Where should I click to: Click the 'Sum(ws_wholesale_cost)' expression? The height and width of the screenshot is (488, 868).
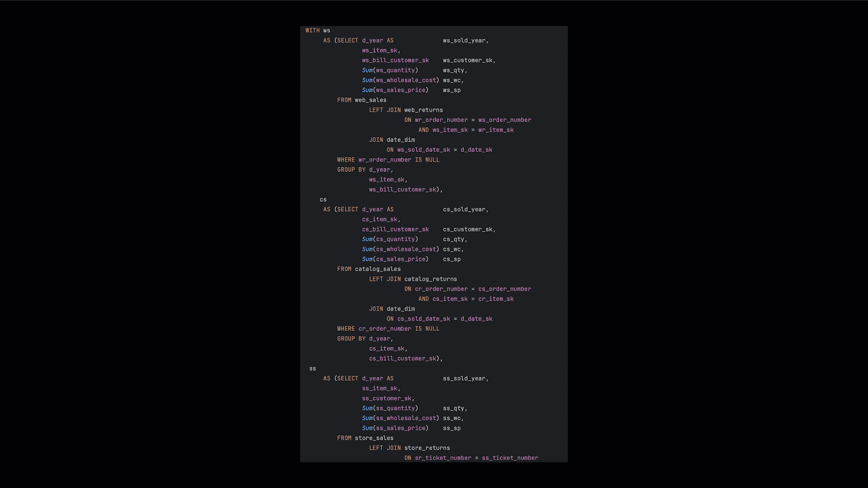[x=400, y=80]
